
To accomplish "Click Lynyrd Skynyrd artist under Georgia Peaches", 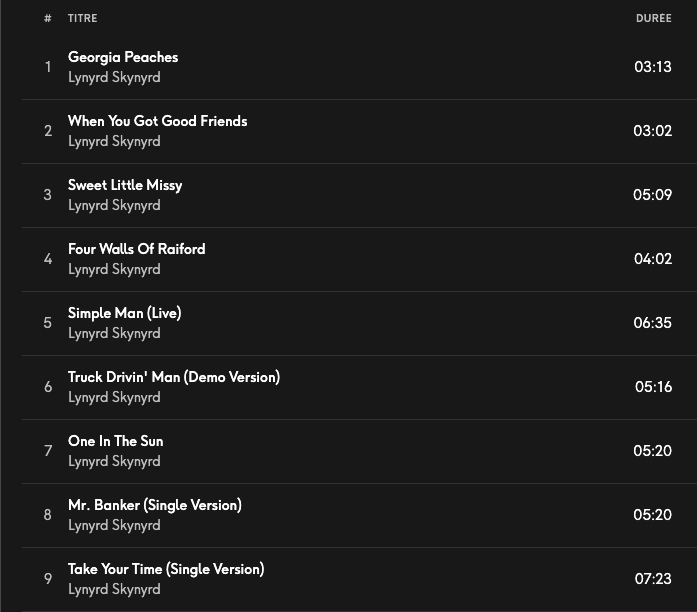I will click(x=114, y=77).
